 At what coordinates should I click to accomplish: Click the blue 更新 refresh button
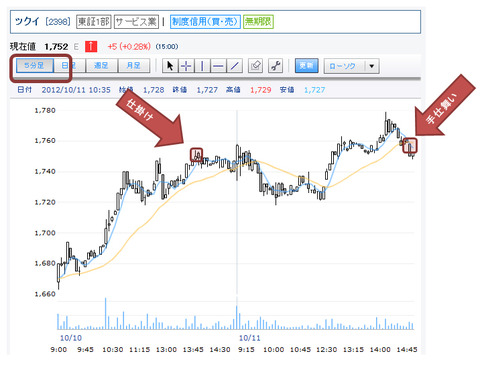pyautogui.click(x=307, y=66)
